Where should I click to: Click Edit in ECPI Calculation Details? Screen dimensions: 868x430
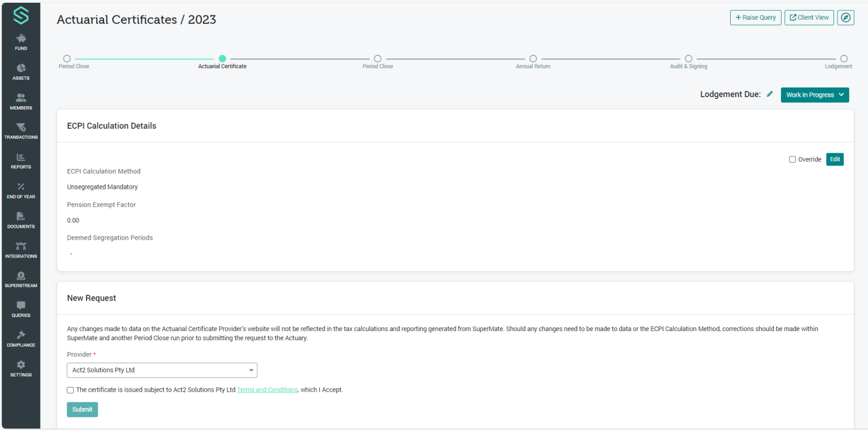[x=835, y=159]
